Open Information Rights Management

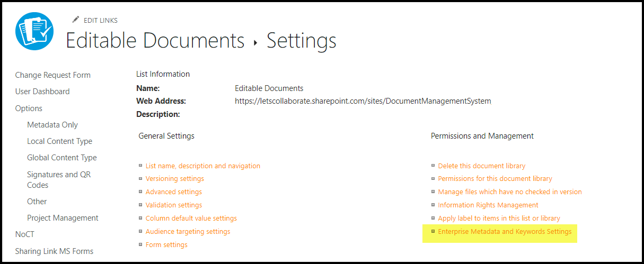[488, 205]
